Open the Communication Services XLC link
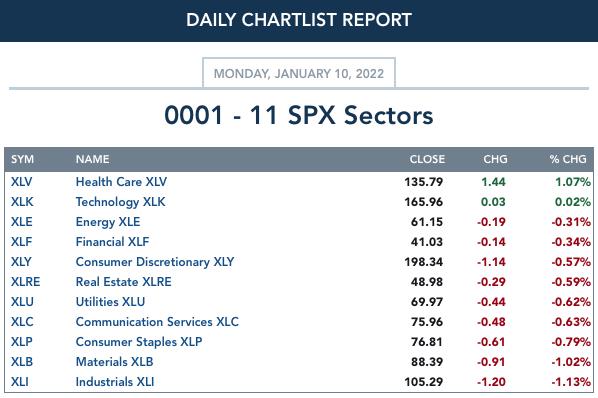598x398 pixels. (x=157, y=322)
